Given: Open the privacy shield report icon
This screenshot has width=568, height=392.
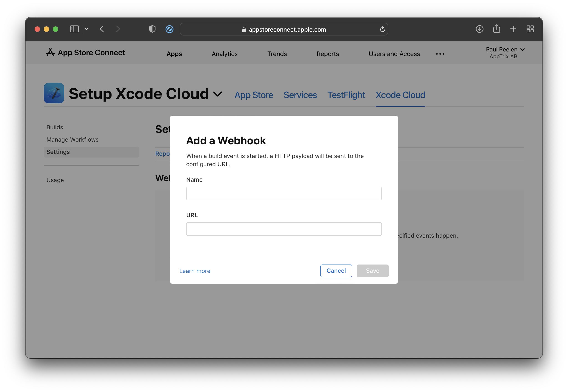Looking at the screenshot, I should coord(152,29).
